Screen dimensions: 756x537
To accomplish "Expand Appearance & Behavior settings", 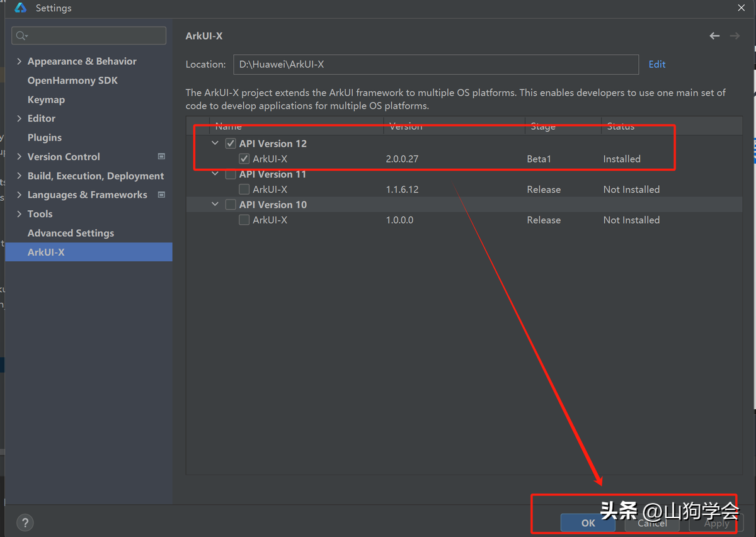I will coord(20,61).
